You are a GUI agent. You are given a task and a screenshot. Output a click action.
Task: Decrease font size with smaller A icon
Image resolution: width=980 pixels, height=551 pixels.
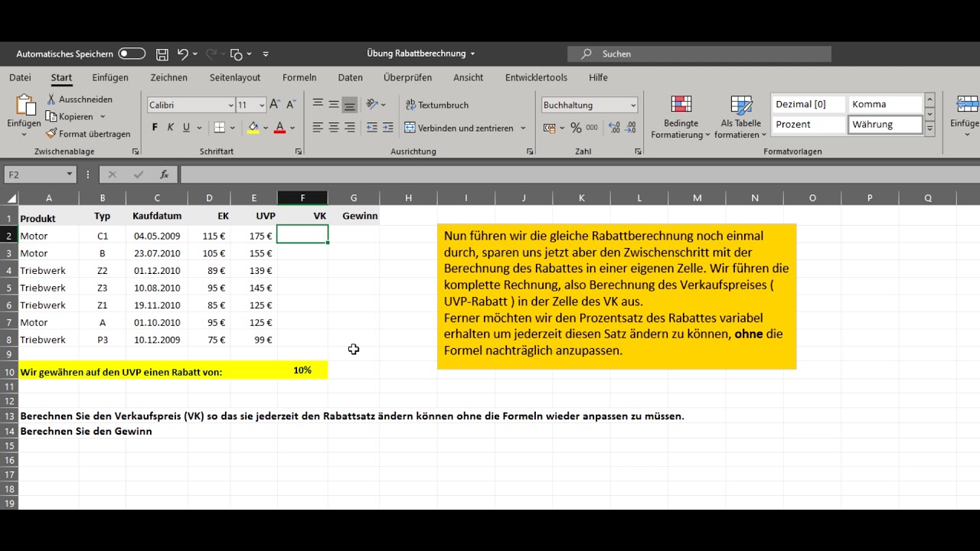291,105
